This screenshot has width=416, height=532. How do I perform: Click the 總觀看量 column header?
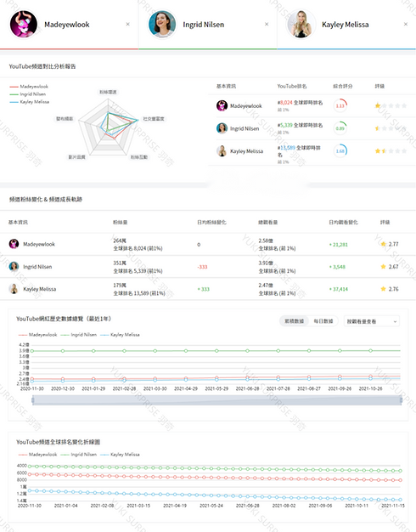click(x=267, y=222)
